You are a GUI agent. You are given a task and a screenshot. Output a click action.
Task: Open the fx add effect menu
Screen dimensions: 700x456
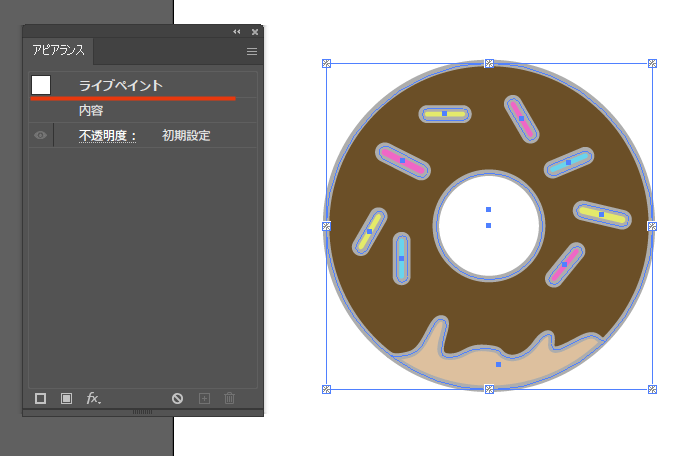(93, 398)
